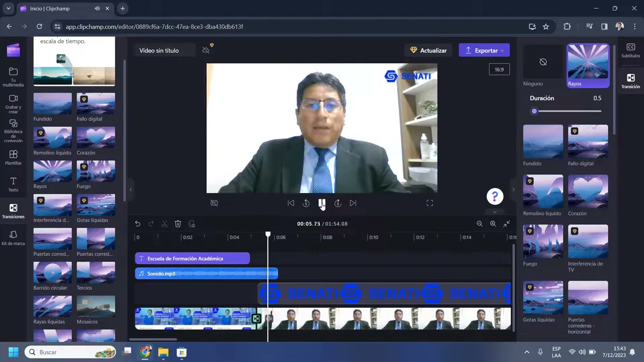The width and height of the screenshot is (644, 362).
Task: Open Kit de marca section
Action: (13, 238)
